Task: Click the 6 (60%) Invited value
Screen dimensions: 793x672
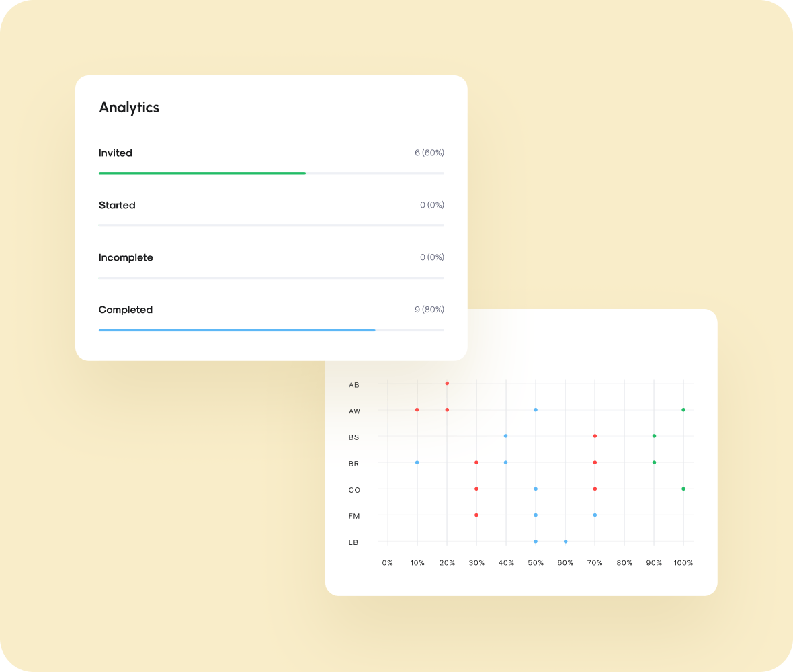Action: coord(429,153)
